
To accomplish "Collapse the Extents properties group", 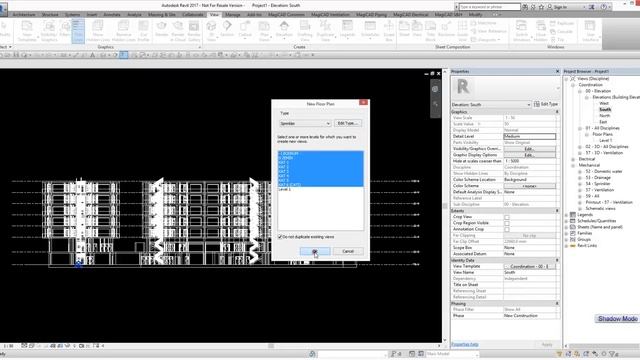I will click(557, 211).
